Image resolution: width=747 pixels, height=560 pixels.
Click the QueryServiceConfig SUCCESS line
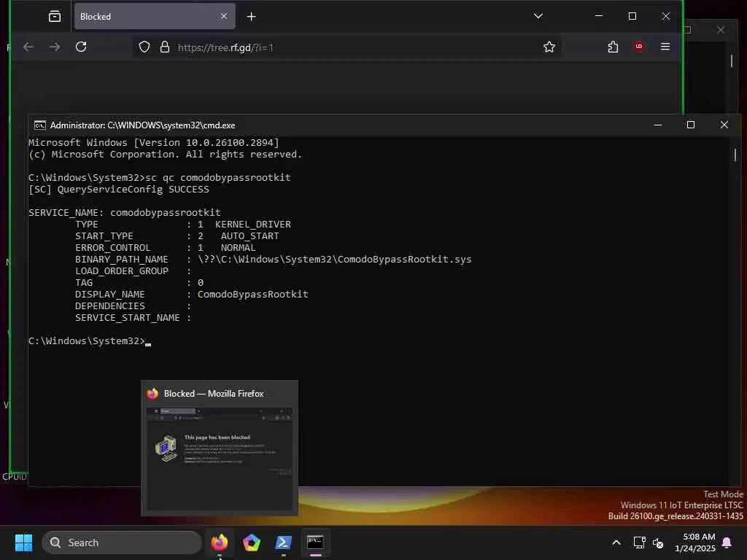tap(119, 190)
